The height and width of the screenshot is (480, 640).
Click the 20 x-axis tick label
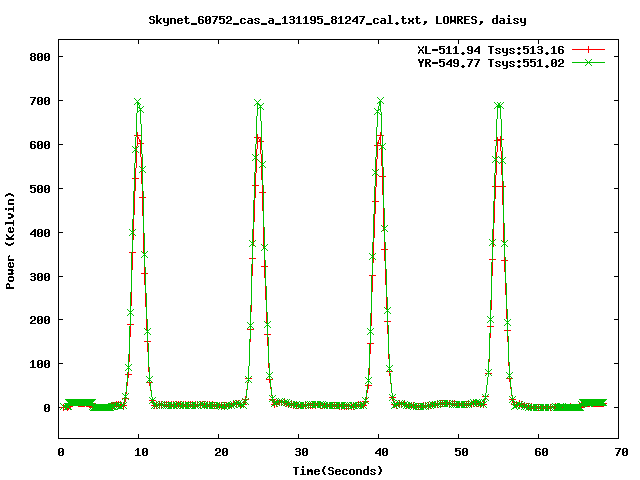(221, 452)
